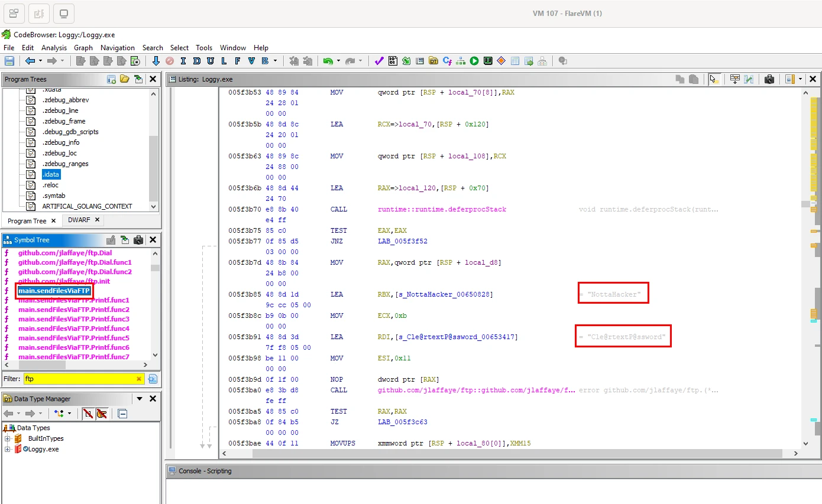Screen dimensions: 822x504
Task: Open the File menu
Action: click(9, 48)
